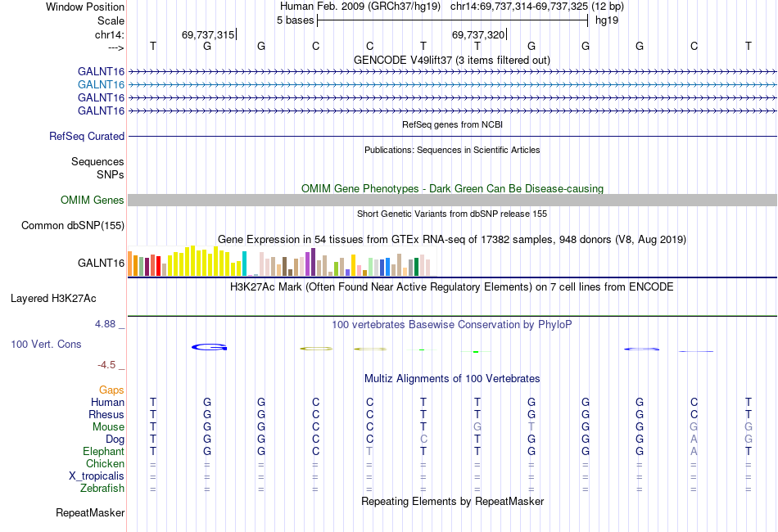The image size is (778, 532).
Task: Click the H3K27Ac Mark track title
Action: point(451,287)
